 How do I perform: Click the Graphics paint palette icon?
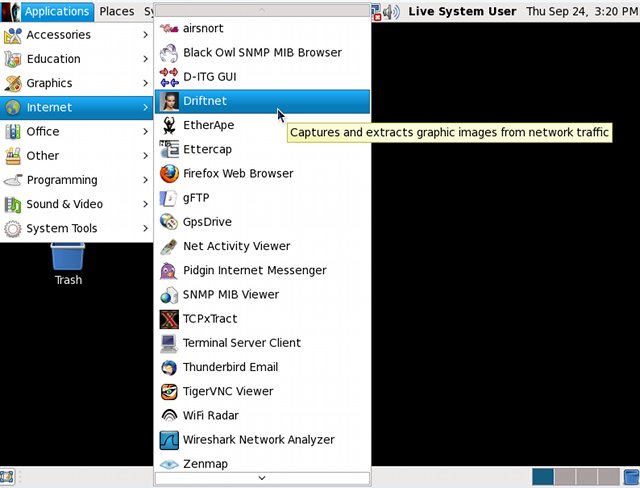(x=13, y=84)
